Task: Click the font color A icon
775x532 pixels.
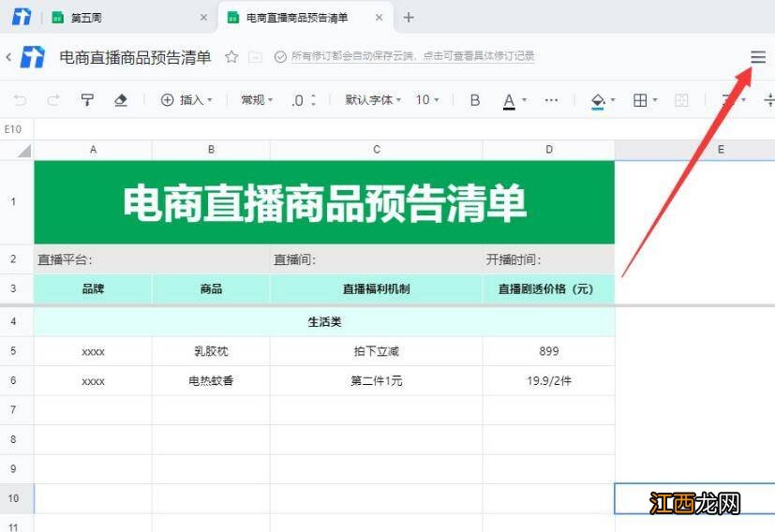Action: [509, 101]
